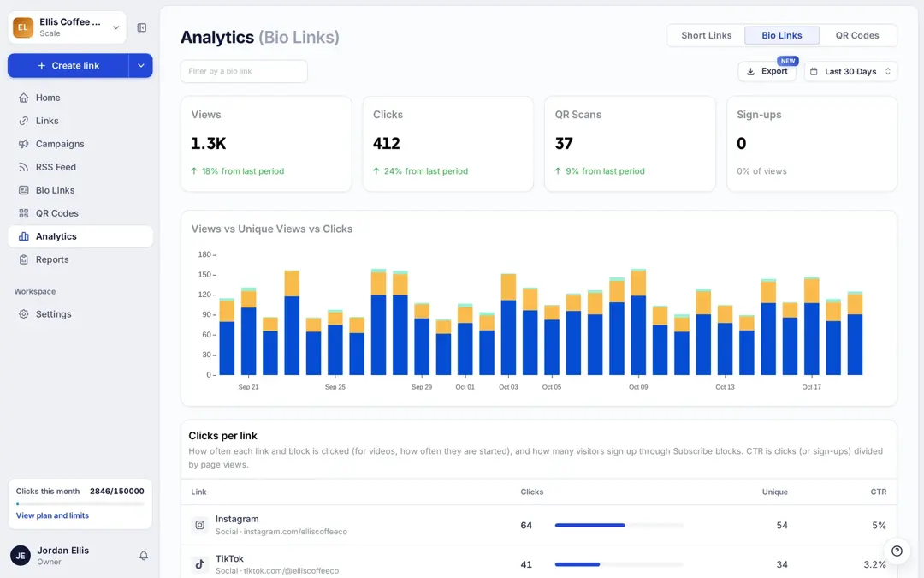Click the Links chain icon
This screenshot has width=924, height=578.
(24, 121)
